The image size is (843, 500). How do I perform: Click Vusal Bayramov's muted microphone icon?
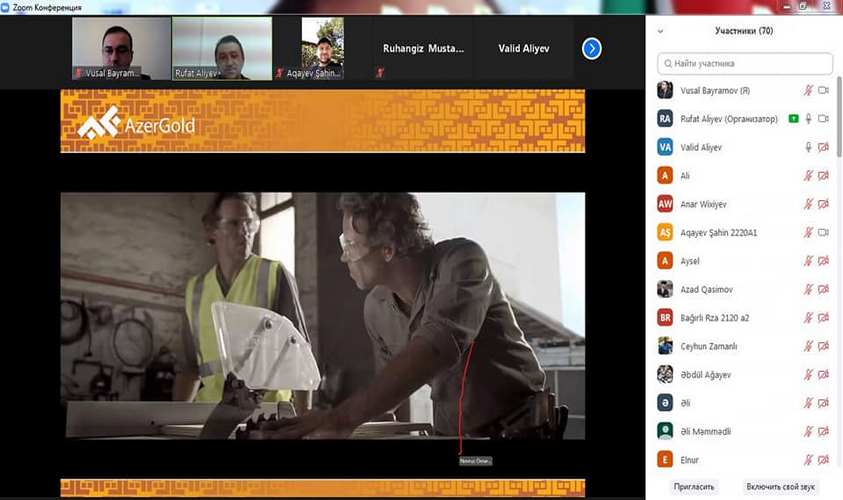click(x=808, y=91)
